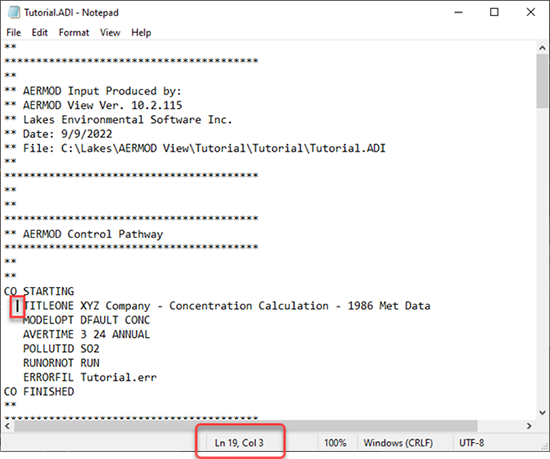Viewport: 550px width, 459px height.
Task: Click the horizontal scrollbar right arrow
Action: pos(529,426)
